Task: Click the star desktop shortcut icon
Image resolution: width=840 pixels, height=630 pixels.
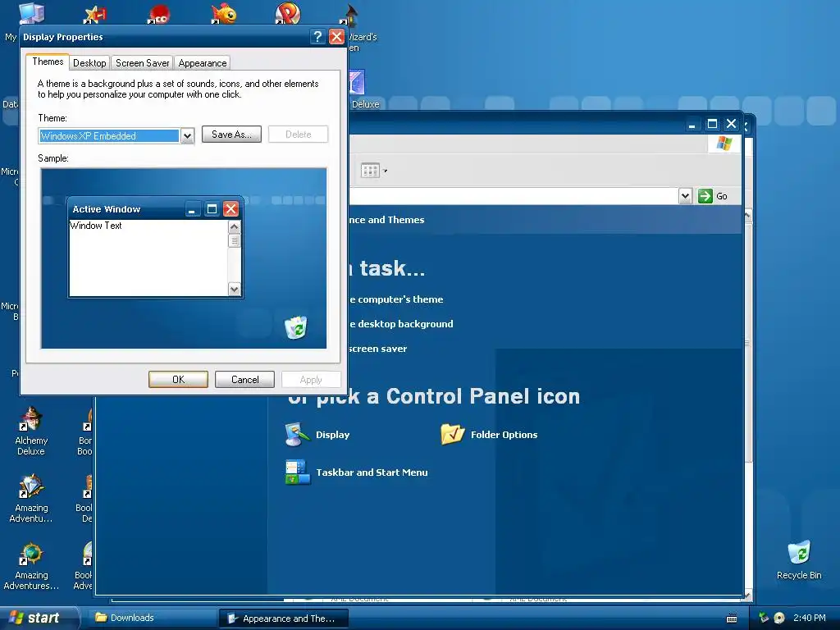Action: 95,13
